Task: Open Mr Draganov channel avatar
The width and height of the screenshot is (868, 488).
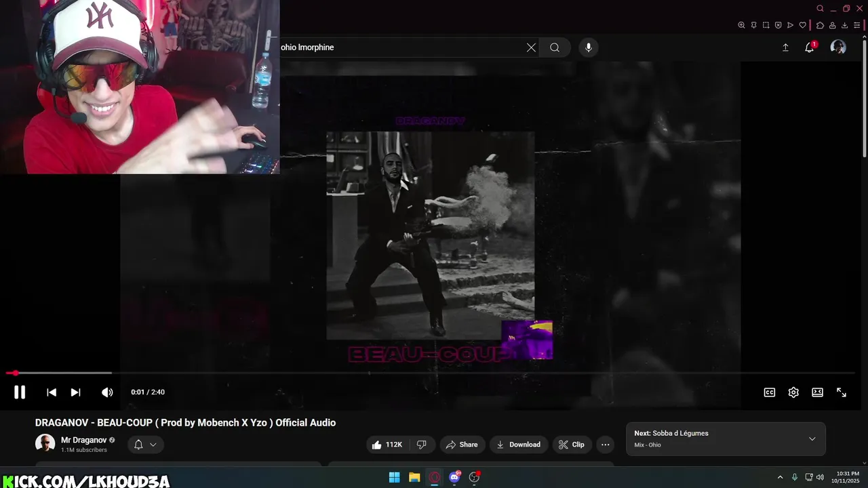Action: [45, 444]
